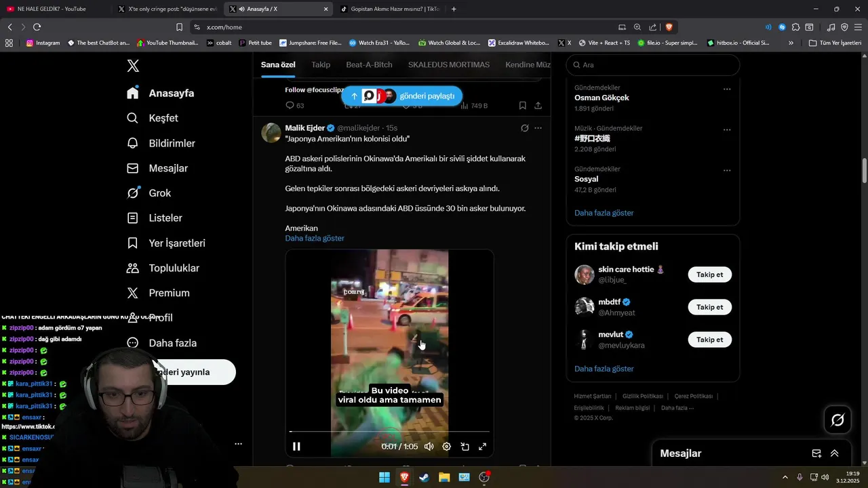Screen dimensions: 868x488
Task: Open more options on Malik Ejder post
Action: click(538, 128)
